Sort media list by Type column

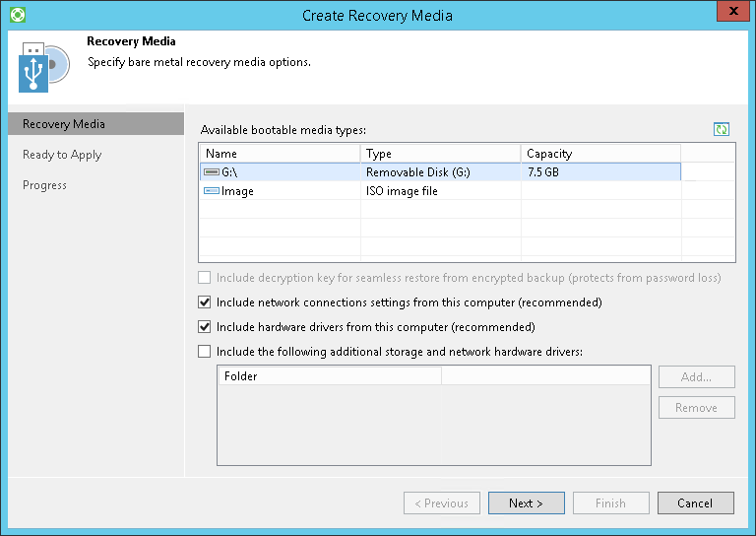[x=440, y=154]
